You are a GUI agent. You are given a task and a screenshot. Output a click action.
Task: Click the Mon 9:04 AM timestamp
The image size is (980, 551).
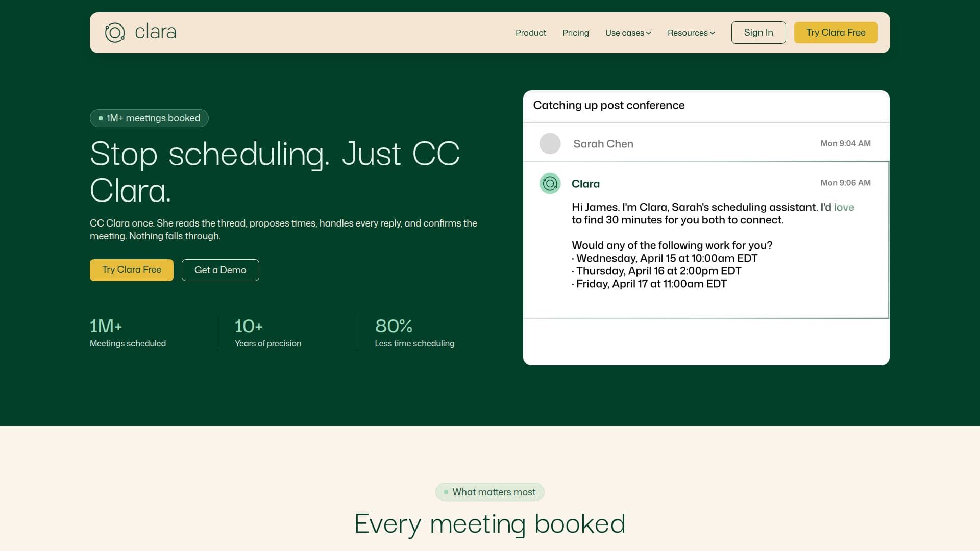coord(845,143)
